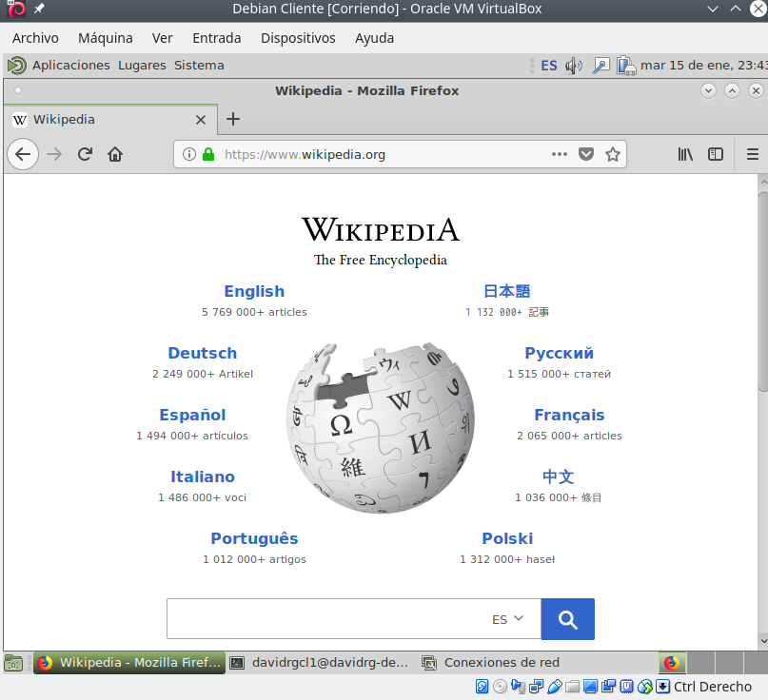Screen dimensions: 768x700
Task: Reload the page with the refresh icon
Action: coord(86,154)
